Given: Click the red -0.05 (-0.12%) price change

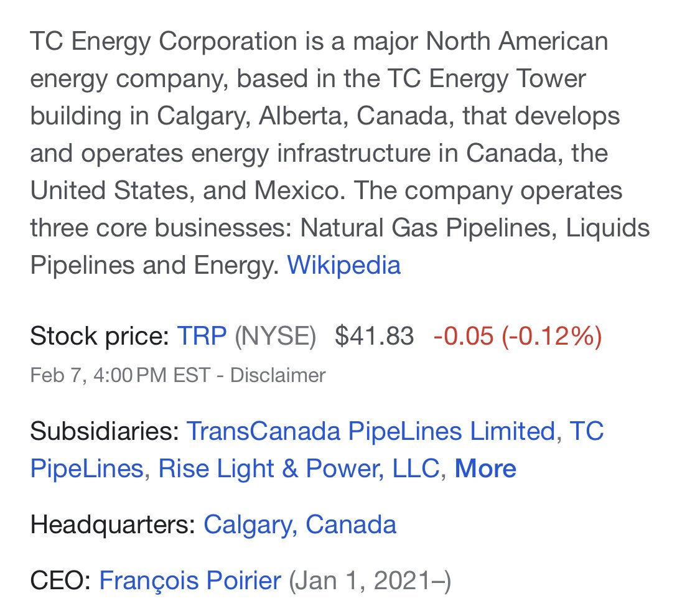Looking at the screenshot, I should [518, 335].
